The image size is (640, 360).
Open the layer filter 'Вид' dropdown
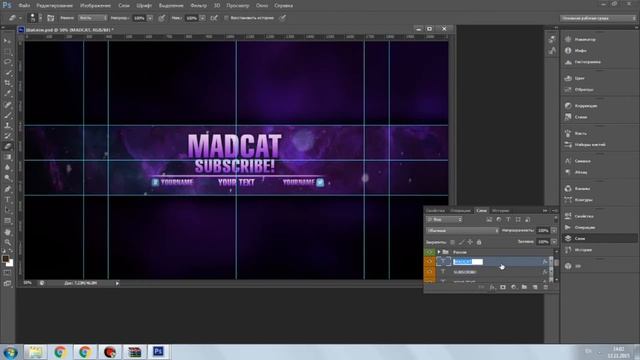pos(444,220)
